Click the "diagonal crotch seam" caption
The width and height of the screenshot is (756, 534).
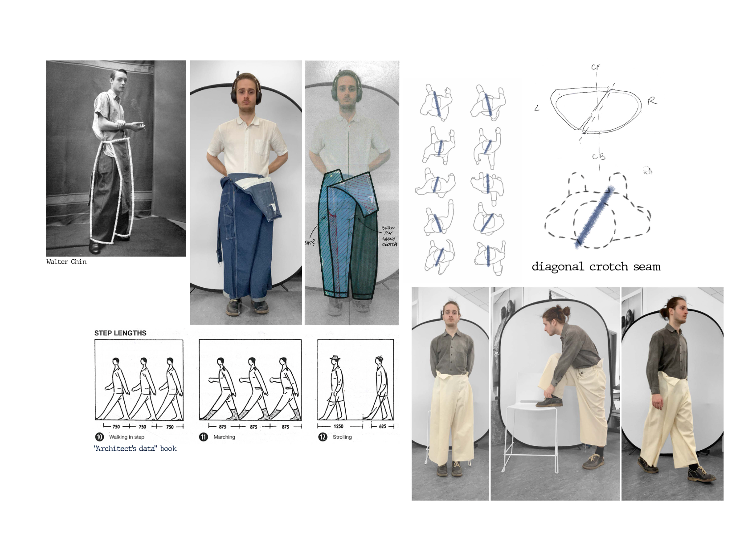[x=596, y=267]
